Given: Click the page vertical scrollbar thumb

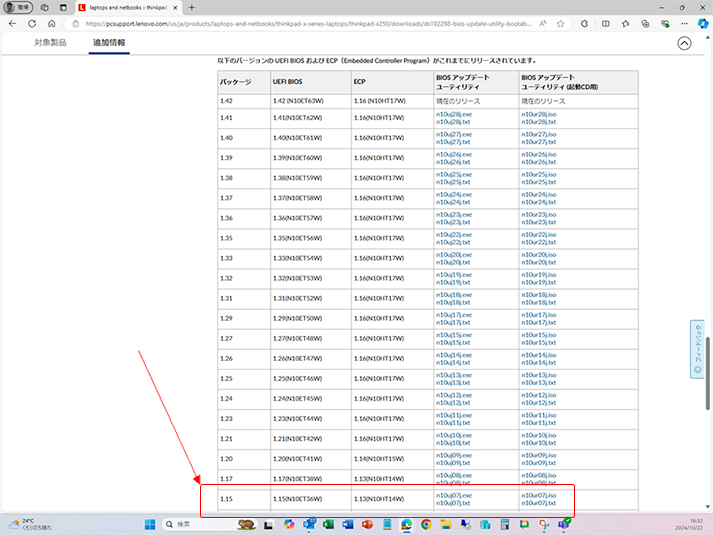Looking at the screenshot, I should (708, 373).
